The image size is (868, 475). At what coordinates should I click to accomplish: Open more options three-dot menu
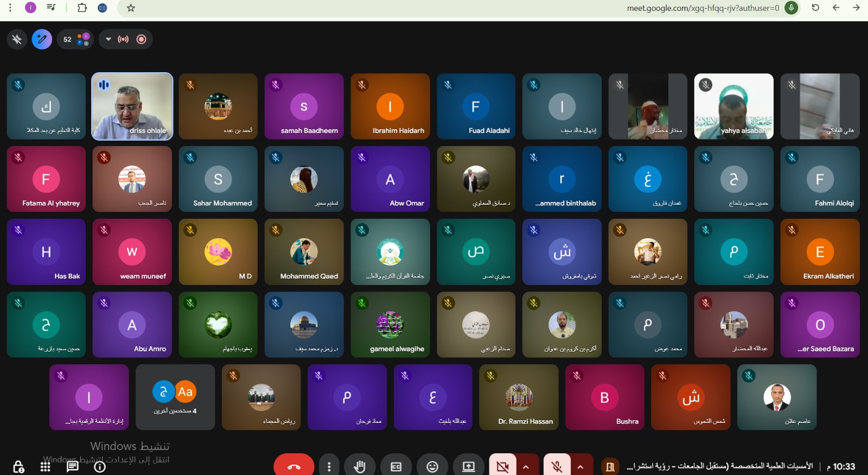pos(329,466)
